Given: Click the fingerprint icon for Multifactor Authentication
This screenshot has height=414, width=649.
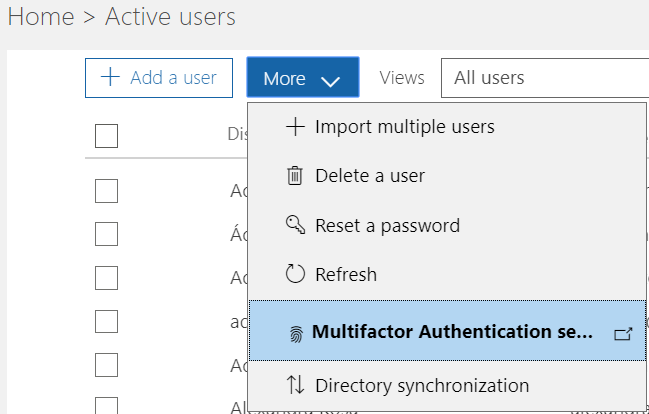Looking at the screenshot, I should point(295,333).
